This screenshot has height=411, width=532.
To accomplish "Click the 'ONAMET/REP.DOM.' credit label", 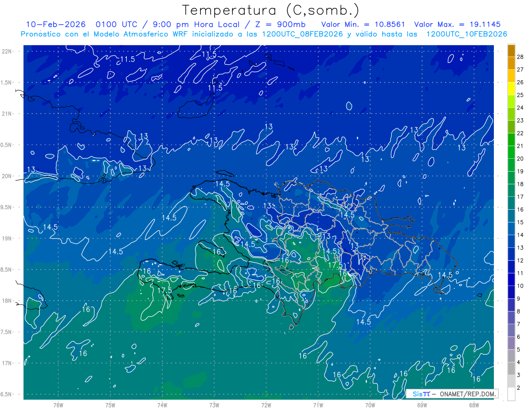I will click(467, 394).
